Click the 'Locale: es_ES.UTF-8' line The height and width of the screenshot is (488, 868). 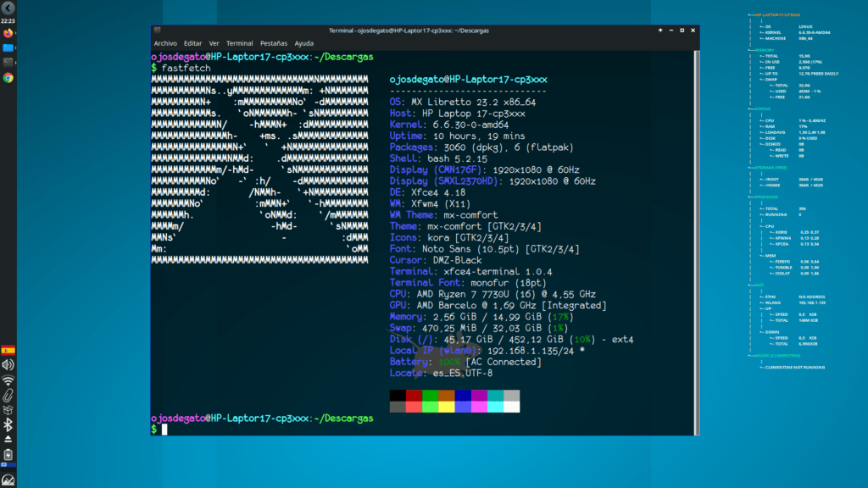(441, 374)
